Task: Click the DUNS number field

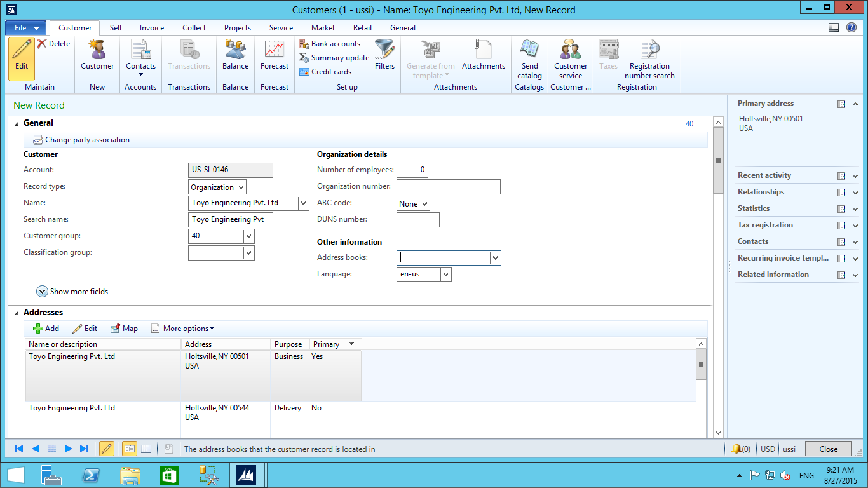Action: coord(418,220)
